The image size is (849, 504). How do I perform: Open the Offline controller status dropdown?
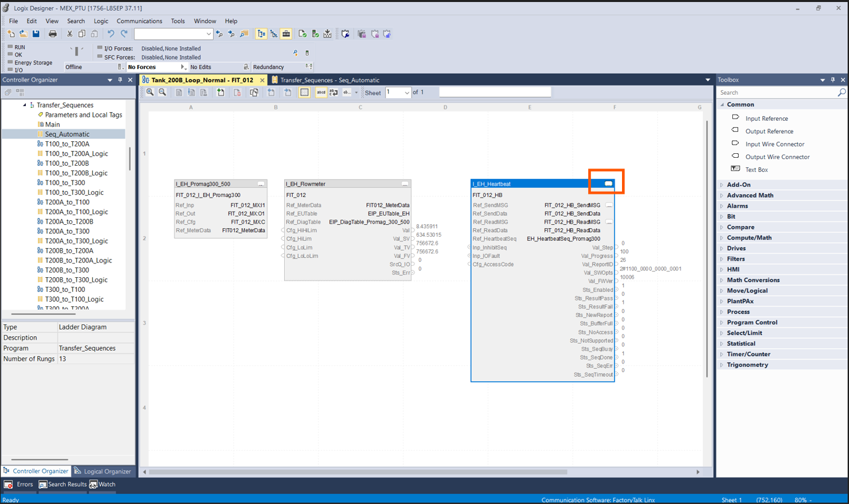120,67
